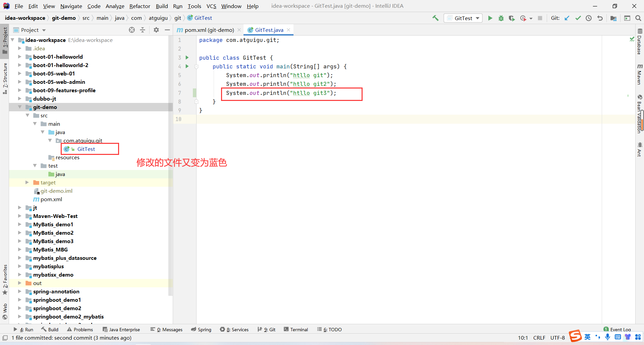Image resolution: width=644 pixels, height=345 pixels.
Task: Click the inspection status checkmark in the editor
Action: 632,39
